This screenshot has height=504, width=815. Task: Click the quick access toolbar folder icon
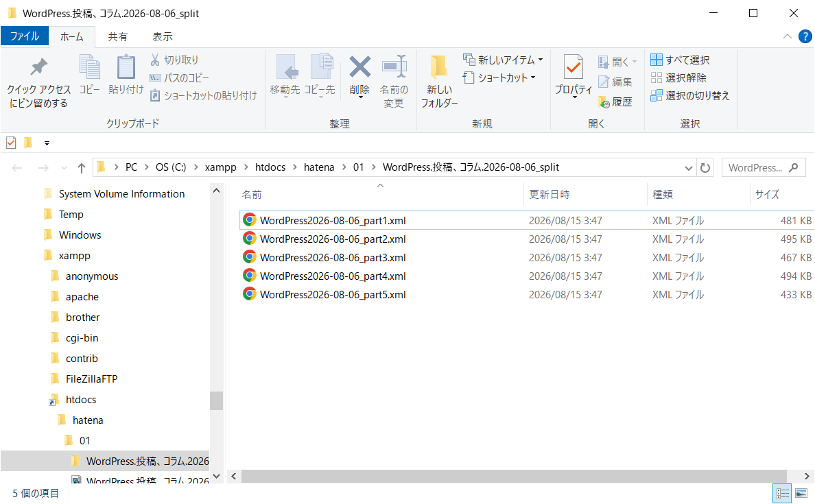point(29,143)
